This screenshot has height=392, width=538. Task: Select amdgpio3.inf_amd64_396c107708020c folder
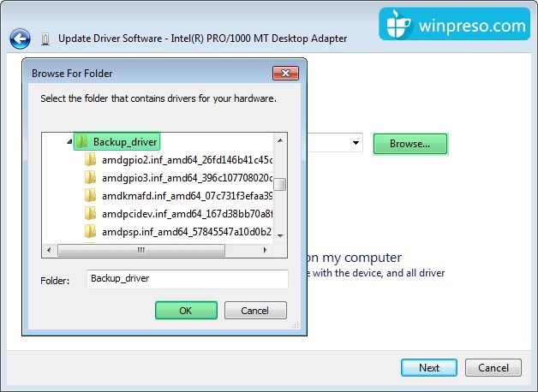(187, 178)
